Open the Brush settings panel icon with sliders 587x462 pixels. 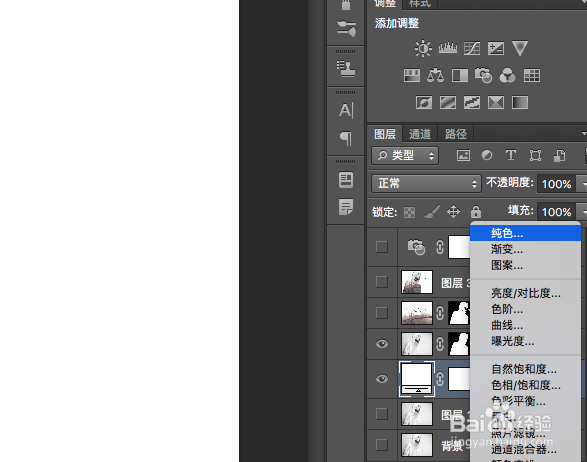(x=346, y=28)
